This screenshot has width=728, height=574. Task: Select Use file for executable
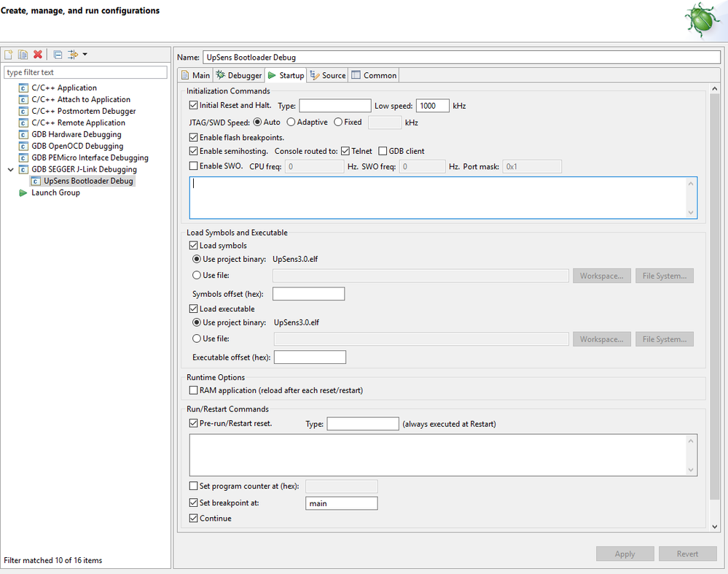click(x=197, y=339)
